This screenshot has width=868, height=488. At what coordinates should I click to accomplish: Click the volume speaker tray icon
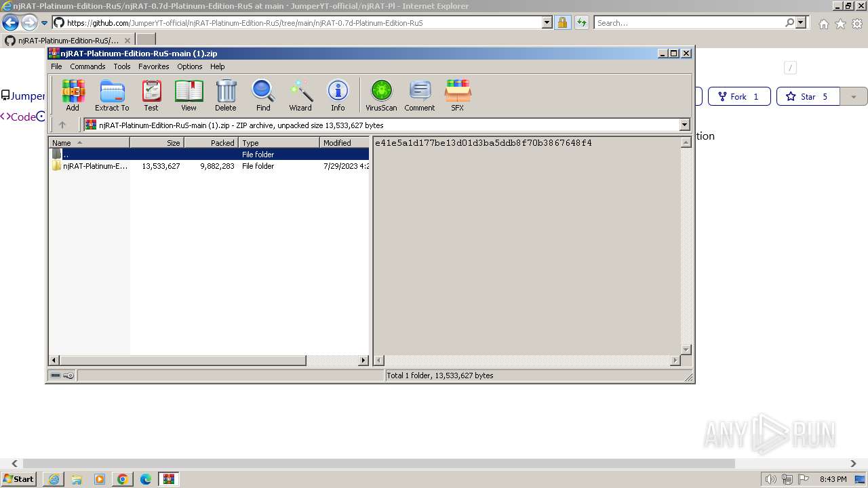tap(771, 479)
